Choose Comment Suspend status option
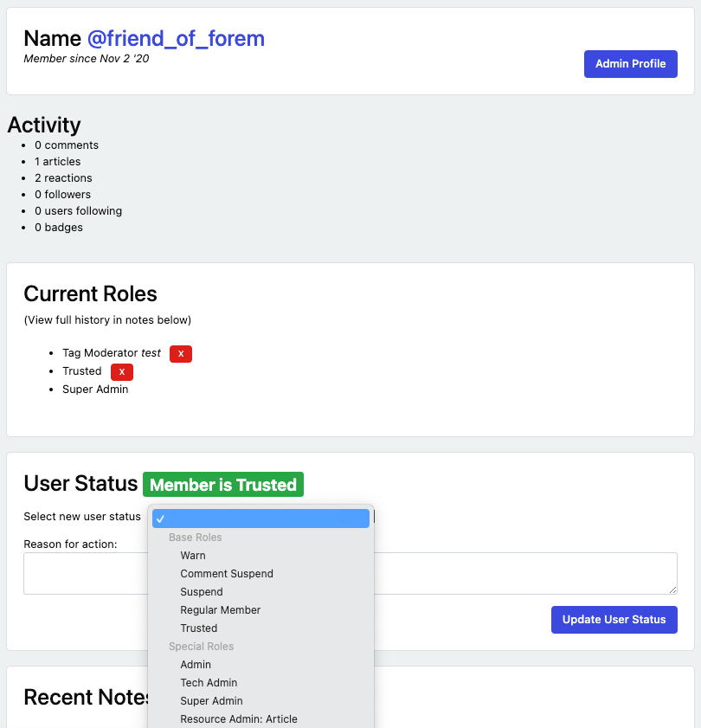Image resolution: width=701 pixels, height=728 pixels. (227, 574)
